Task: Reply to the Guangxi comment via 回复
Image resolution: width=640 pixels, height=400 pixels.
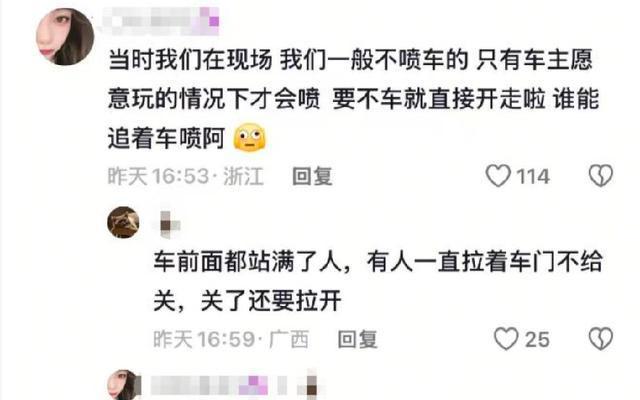Action: [358, 339]
